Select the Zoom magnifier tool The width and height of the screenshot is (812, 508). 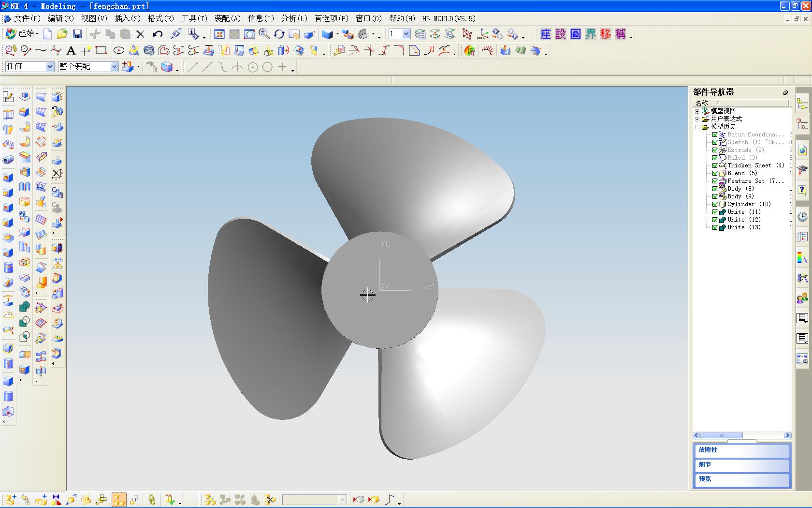[x=264, y=34]
